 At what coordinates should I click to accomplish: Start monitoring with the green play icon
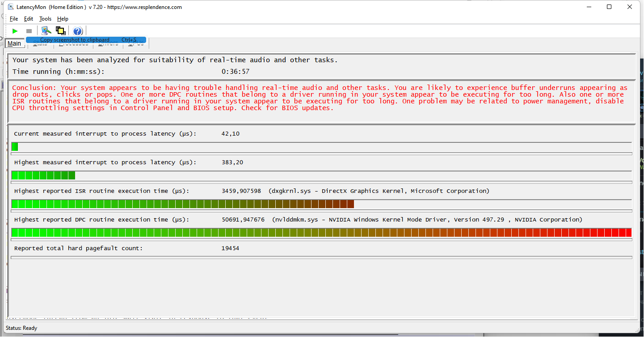coord(15,31)
